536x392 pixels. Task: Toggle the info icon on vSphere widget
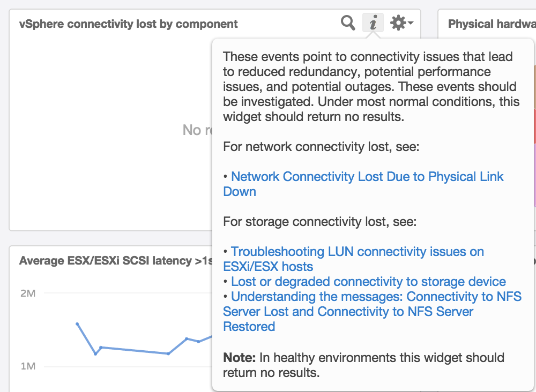[x=374, y=23]
